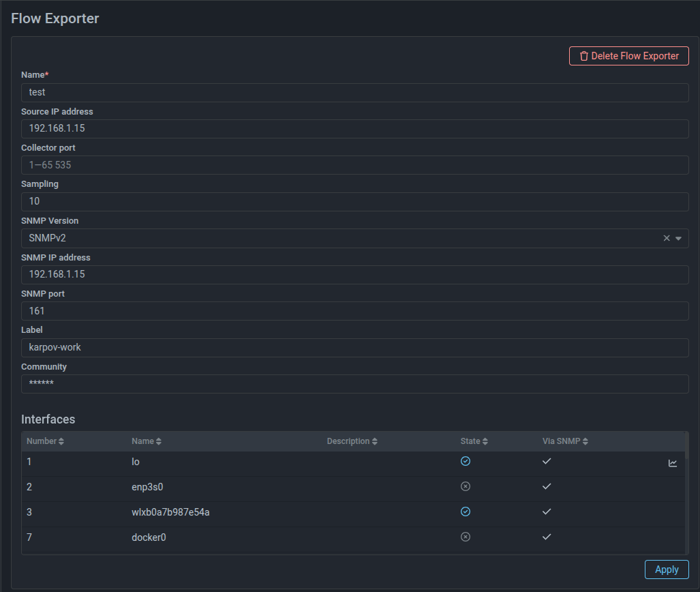Click the interfaces table vertical scrollbar
The width and height of the screenshot is (700, 592).
click(x=686, y=491)
